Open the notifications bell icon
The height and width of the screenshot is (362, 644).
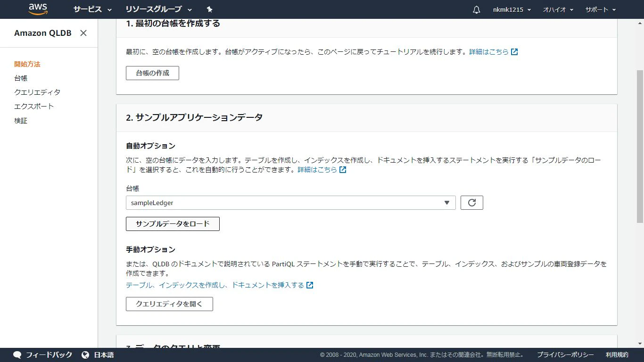pos(477,9)
